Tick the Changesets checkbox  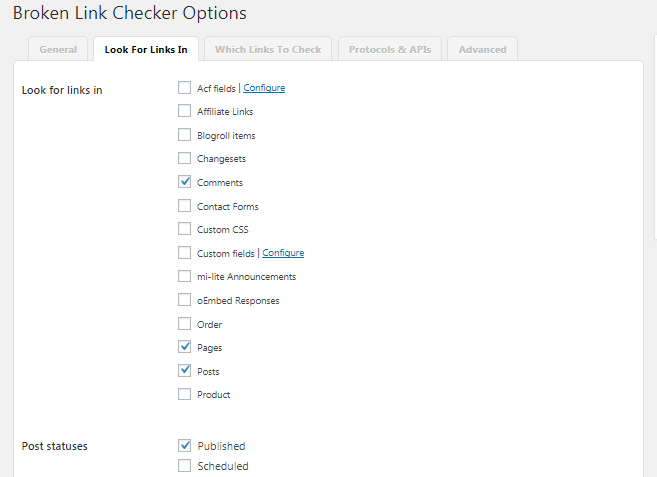tap(184, 158)
